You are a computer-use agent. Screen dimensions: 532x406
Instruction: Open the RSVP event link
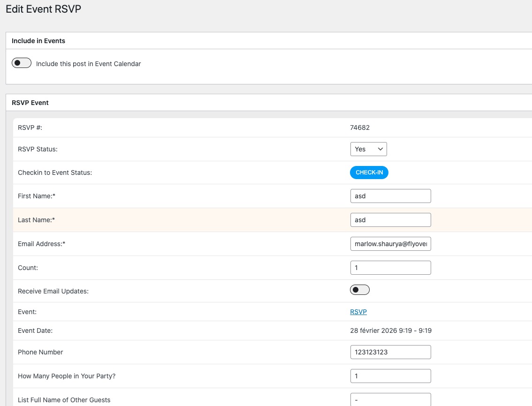(x=358, y=312)
